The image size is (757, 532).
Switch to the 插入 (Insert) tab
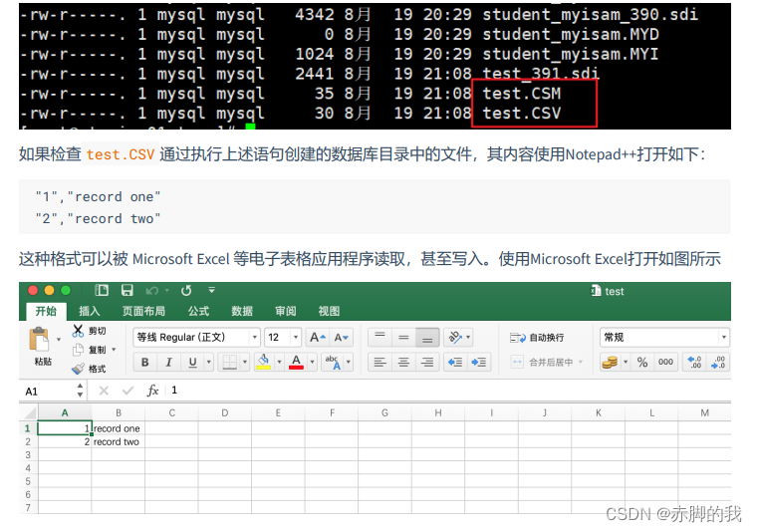point(90,311)
